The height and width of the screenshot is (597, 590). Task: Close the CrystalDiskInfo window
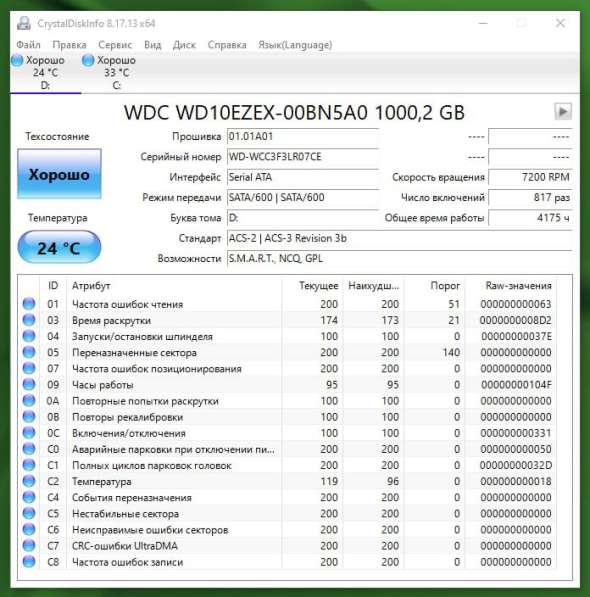560,23
